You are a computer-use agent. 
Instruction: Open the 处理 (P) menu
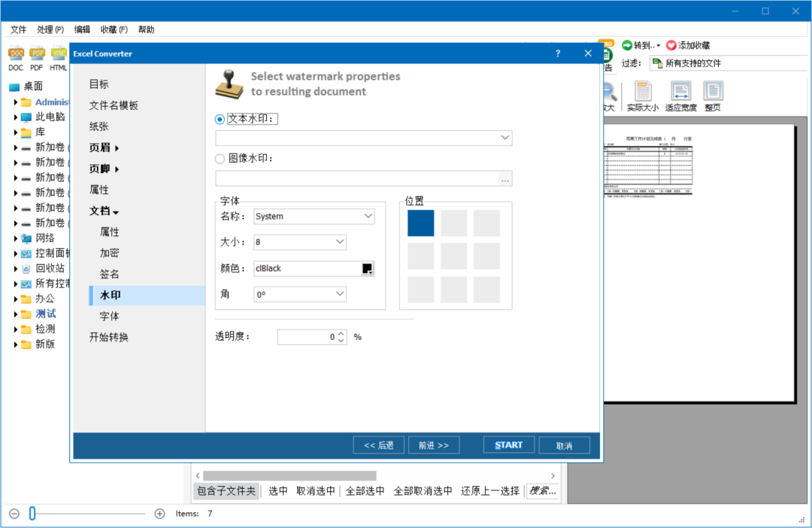[x=50, y=29]
